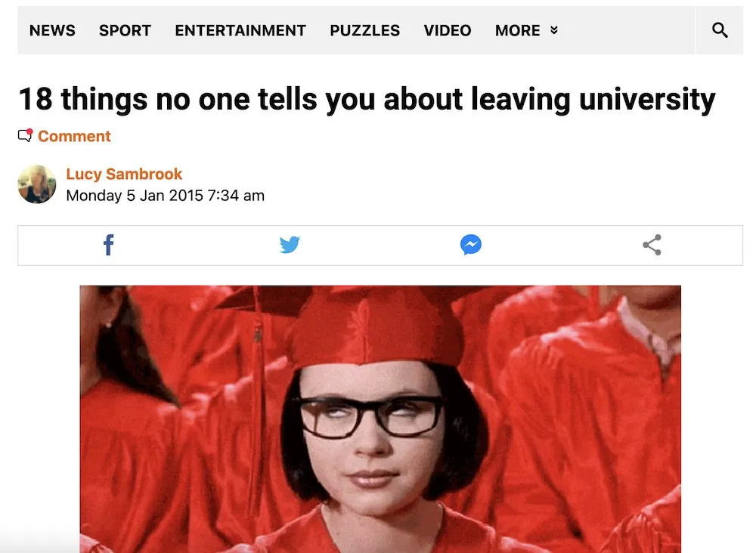The image size is (756, 553).
Task: Open the ENTERTAINMENT section
Action: 240,30
